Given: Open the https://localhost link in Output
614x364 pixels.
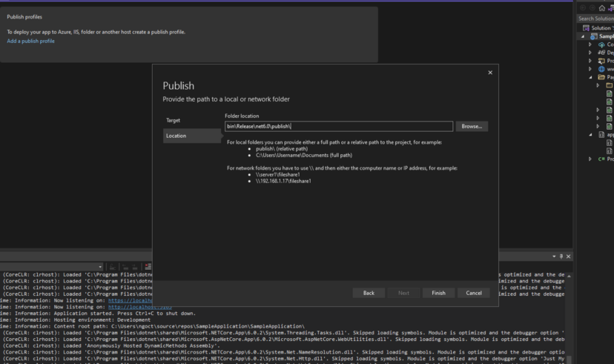Looking at the screenshot, I should pos(130,300).
